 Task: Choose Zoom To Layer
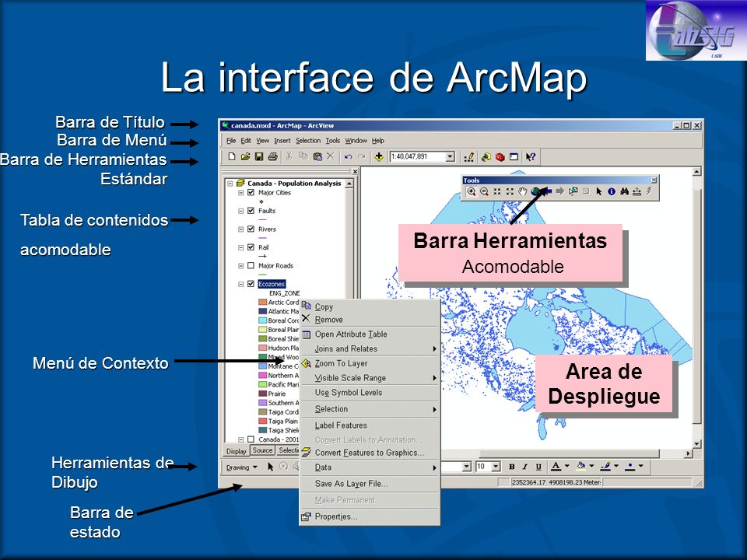(369, 363)
